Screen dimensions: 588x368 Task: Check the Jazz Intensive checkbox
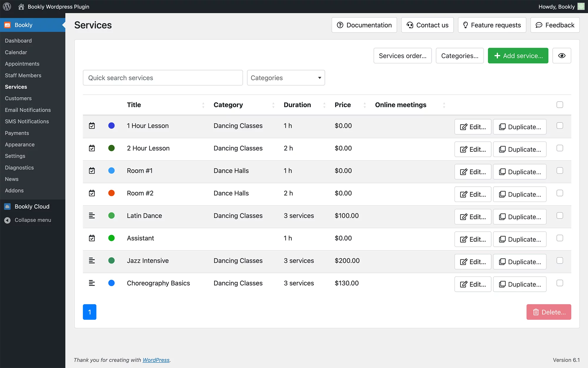point(560,261)
